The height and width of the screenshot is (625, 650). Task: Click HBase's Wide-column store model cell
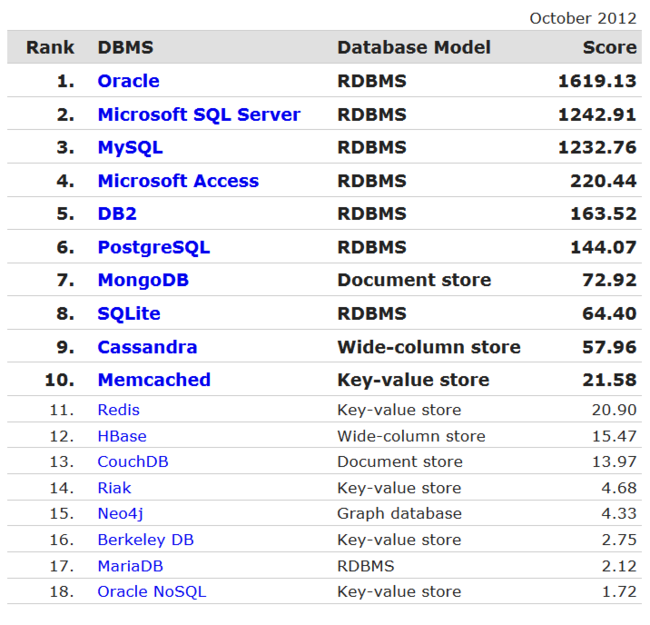click(x=411, y=436)
